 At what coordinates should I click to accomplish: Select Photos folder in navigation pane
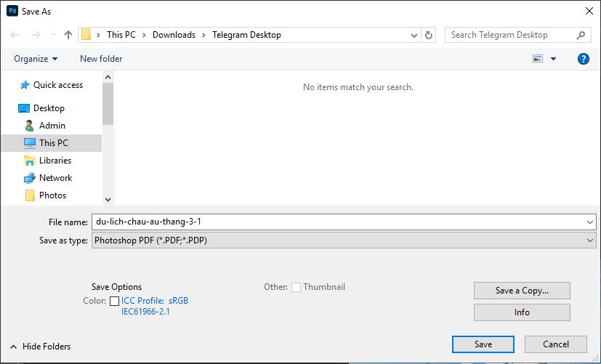click(x=52, y=195)
